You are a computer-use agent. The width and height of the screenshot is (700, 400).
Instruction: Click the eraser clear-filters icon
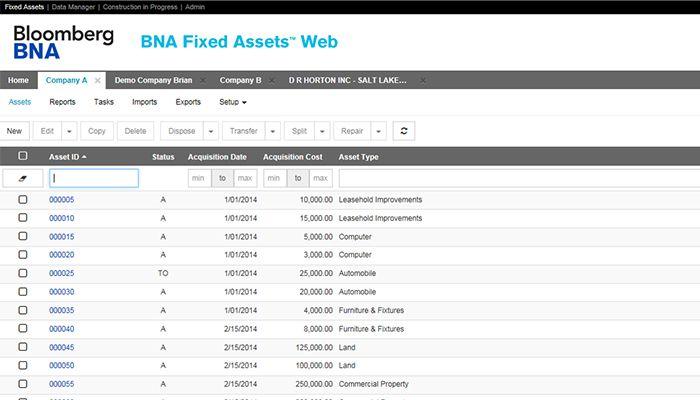(23, 178)
